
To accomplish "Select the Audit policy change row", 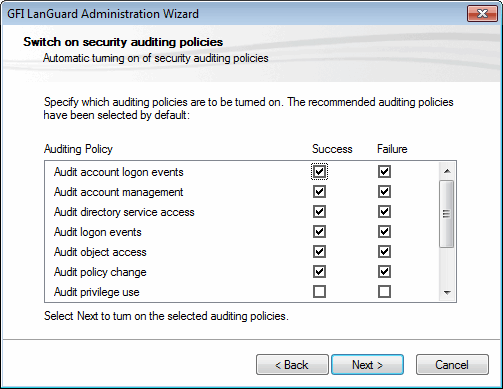I will click(242, 272).
